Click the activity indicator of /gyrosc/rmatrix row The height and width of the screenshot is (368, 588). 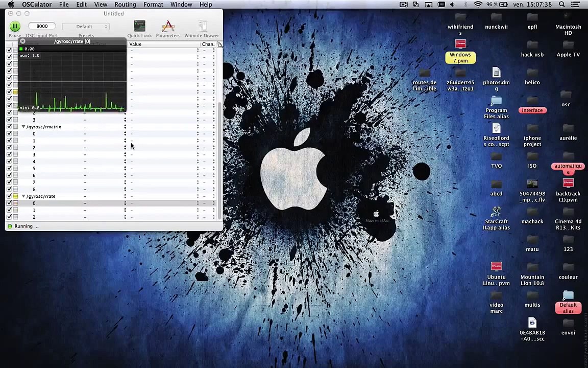15,127
